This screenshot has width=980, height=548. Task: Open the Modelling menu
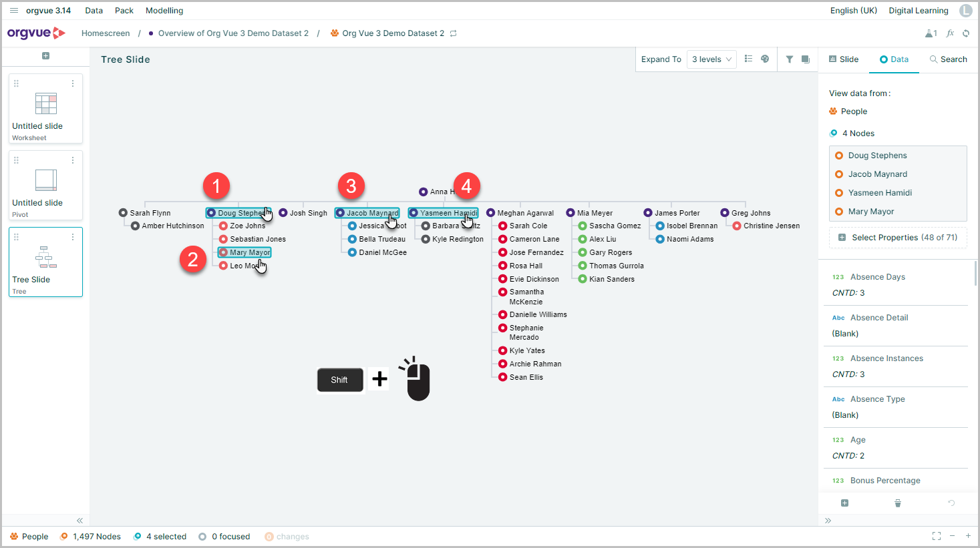tap(164, 11)
